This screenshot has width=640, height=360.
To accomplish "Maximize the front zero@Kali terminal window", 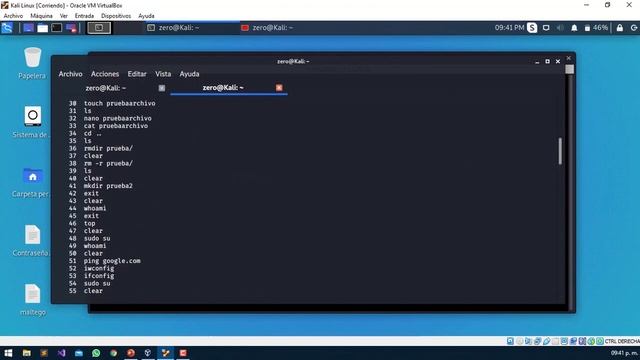I will click(x=547, y=62).
